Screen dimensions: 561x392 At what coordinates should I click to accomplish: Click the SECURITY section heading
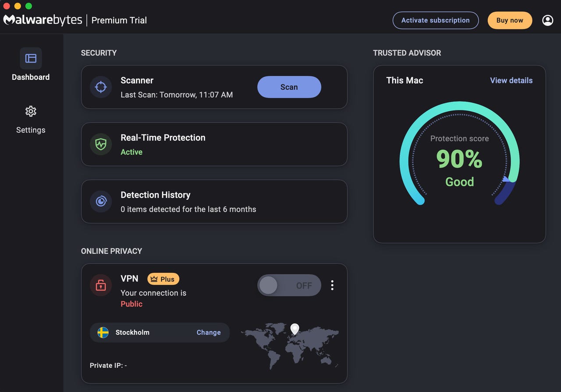point(99,53)
